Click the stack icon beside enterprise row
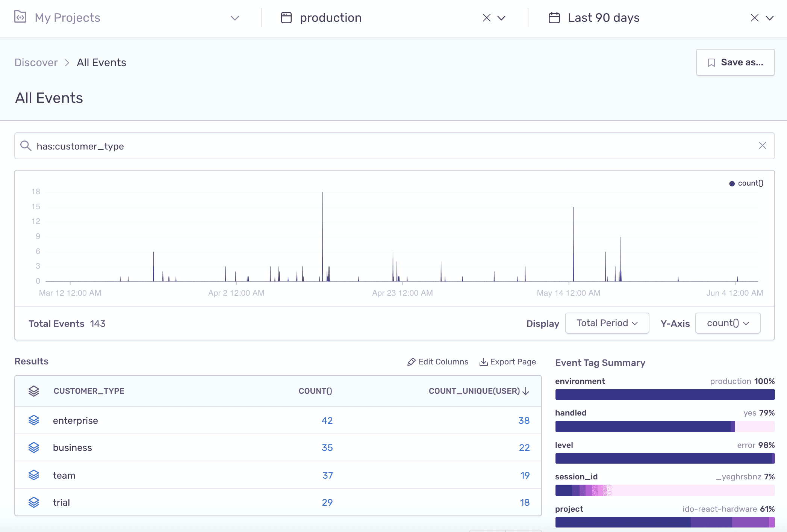787x532 pixels. tap(34, 420)
